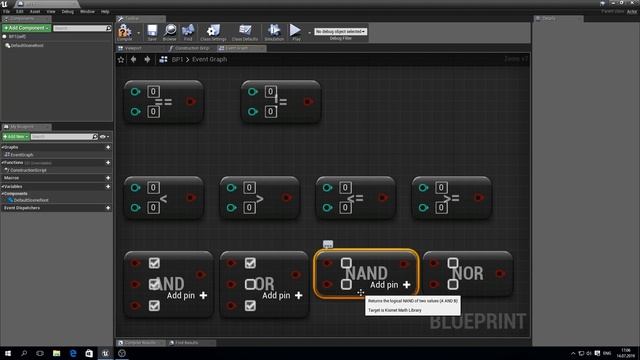Open the debug object filter combo box
The height and width of the screenshot is (360, 640).
click(340, 31)
